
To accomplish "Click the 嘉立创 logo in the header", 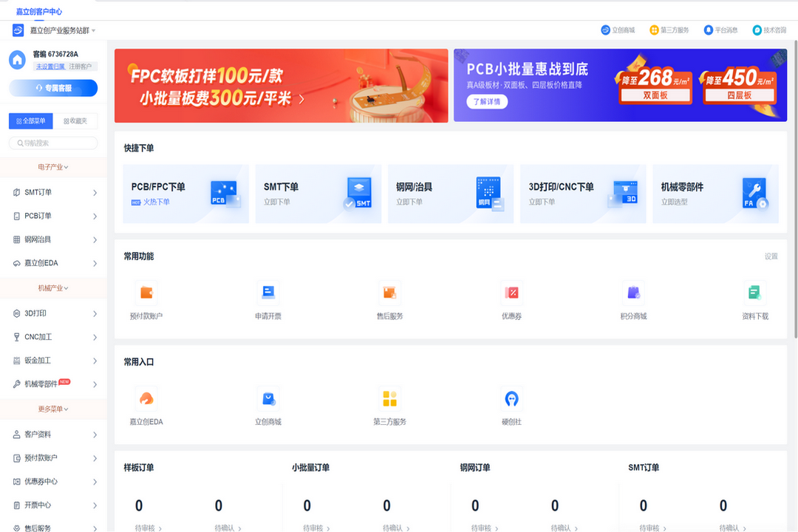I will pos(18,30).
